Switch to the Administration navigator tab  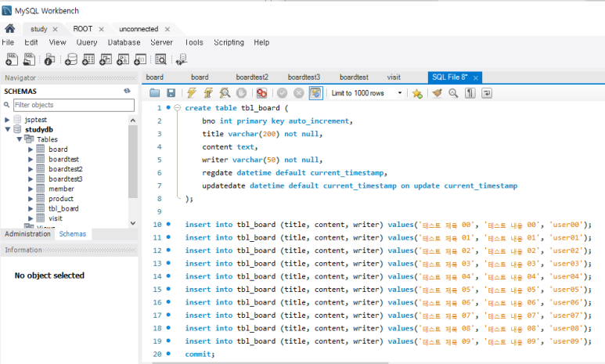click(27, 234)
